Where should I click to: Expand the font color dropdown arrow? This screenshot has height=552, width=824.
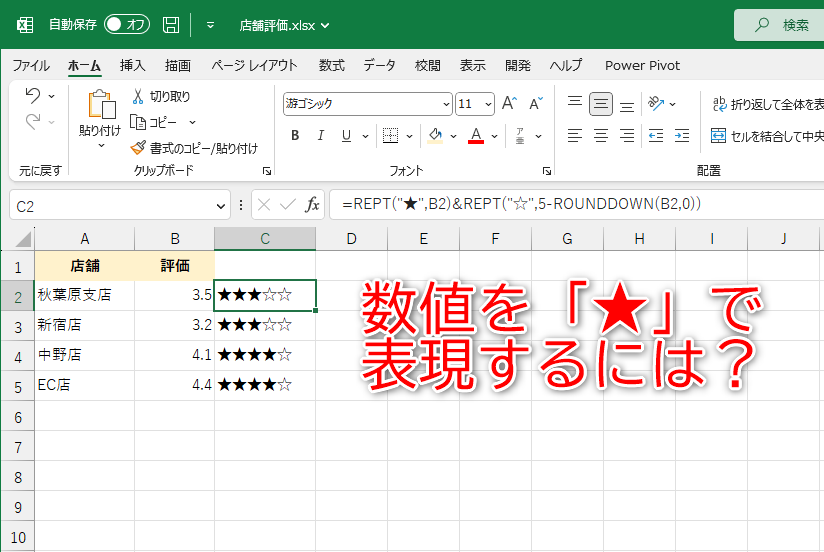[x=495, y=136]
